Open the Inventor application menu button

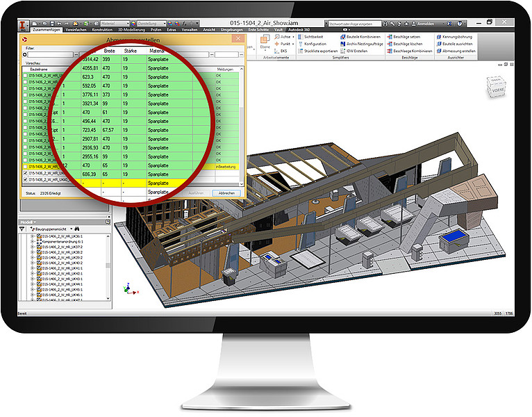tap(23, 26)
